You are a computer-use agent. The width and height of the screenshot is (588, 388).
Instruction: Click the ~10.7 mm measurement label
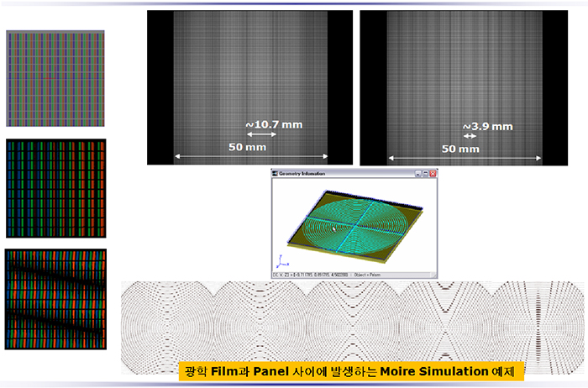[x=274, y=124]
